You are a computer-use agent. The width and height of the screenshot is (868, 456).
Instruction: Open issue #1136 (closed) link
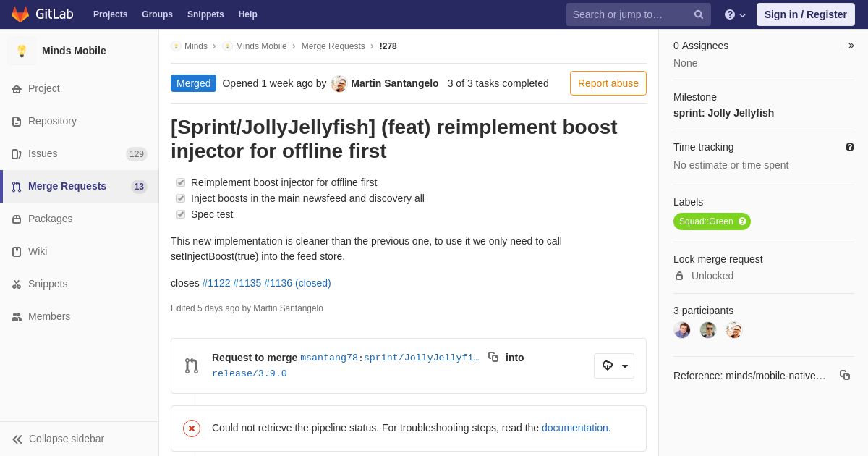pos(297,283)
